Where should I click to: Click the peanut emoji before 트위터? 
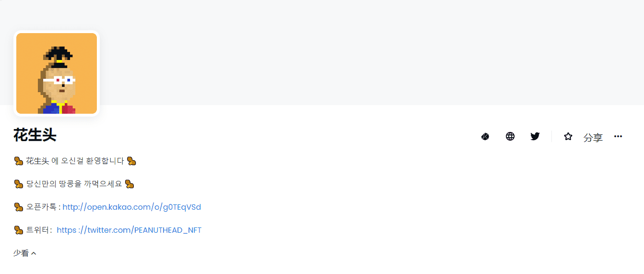[x=19, y=230]
